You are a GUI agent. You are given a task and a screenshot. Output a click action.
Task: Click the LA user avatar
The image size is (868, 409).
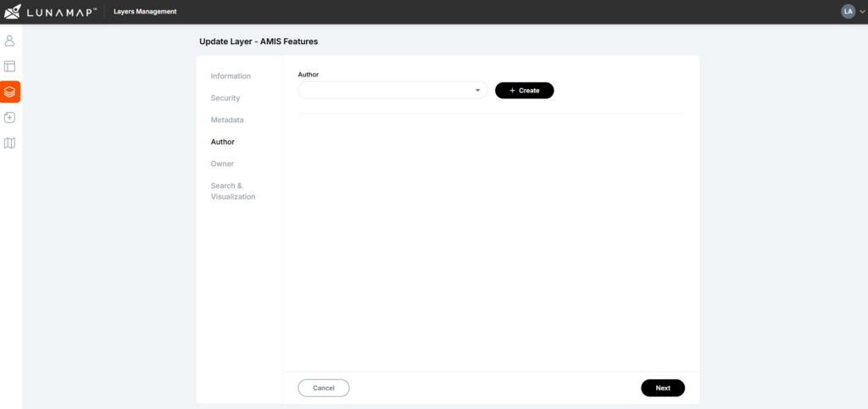click(x=848, y=11)
